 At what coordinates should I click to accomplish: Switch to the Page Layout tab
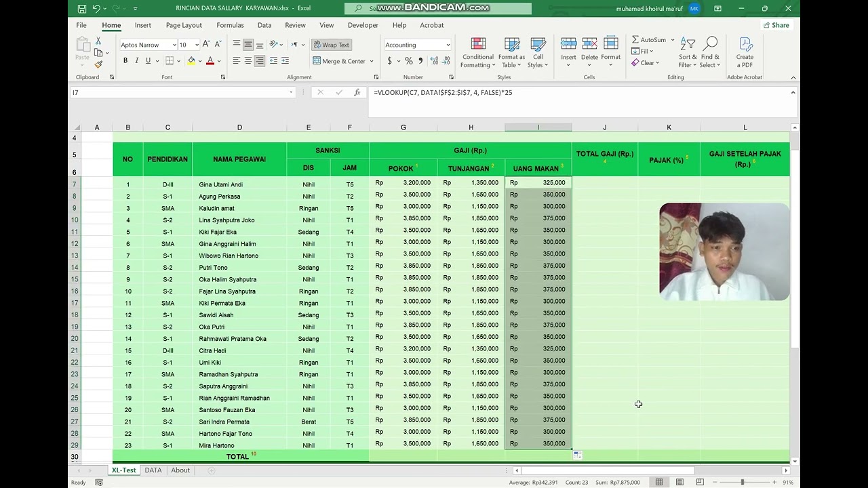coord(184,25)
